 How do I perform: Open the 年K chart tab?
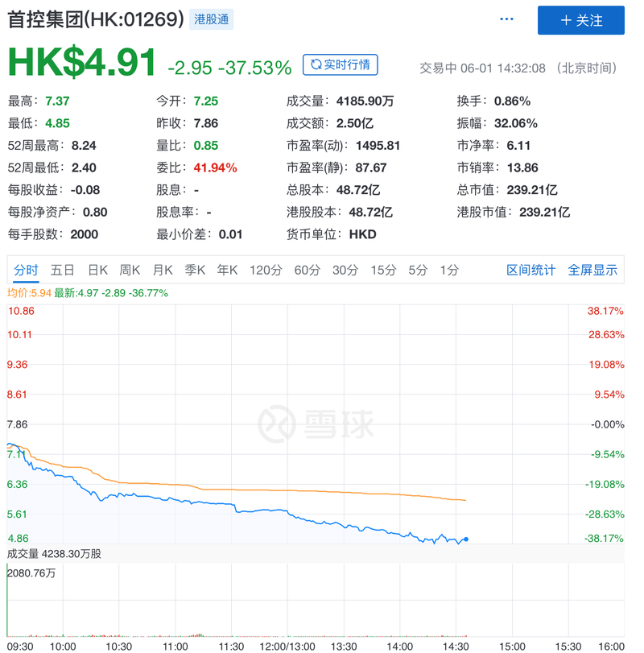pyautogui.click(x=227, y=270)
